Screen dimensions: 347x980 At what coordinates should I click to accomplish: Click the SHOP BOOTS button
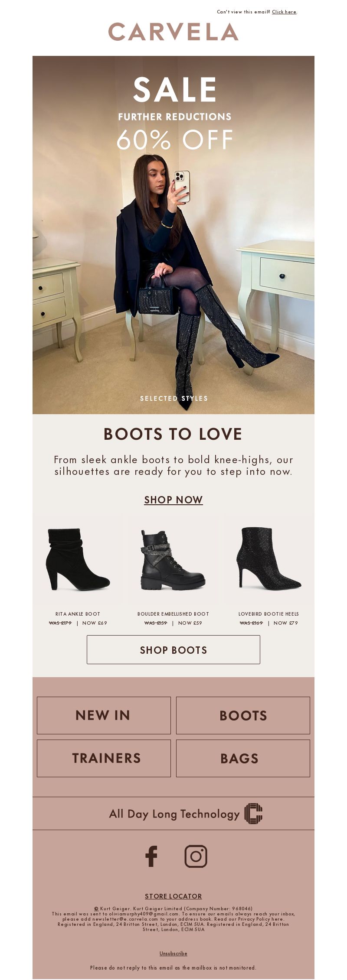(173, 649)
